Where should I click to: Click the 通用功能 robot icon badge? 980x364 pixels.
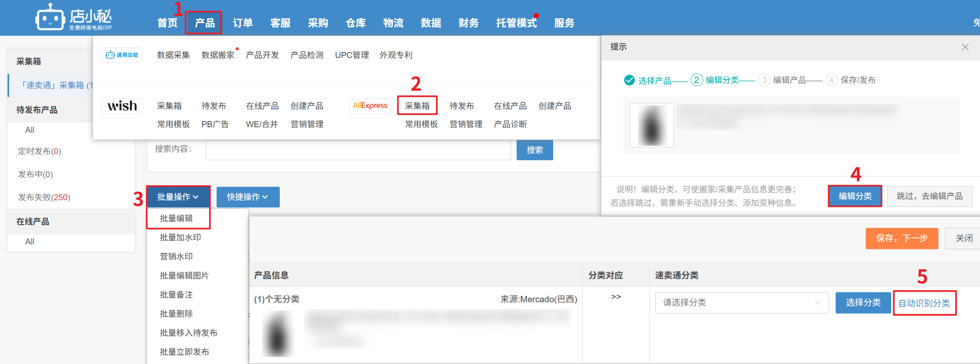[122, 55]
